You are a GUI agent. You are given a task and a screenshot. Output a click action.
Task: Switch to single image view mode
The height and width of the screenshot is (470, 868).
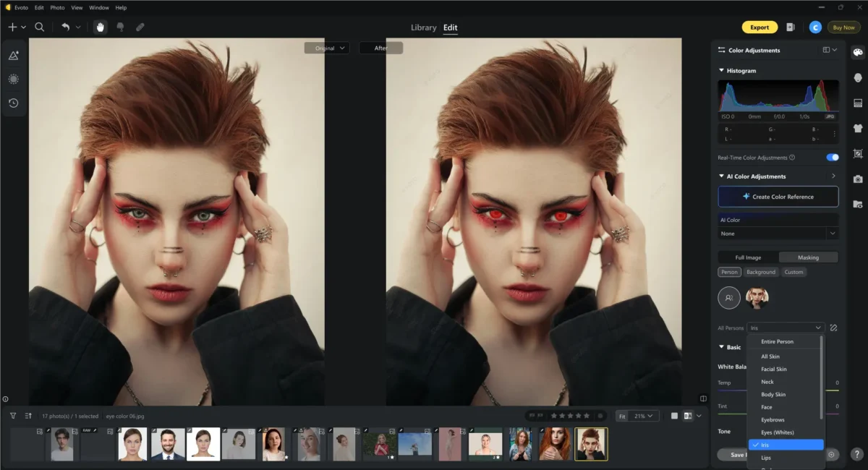pos(674,416)
